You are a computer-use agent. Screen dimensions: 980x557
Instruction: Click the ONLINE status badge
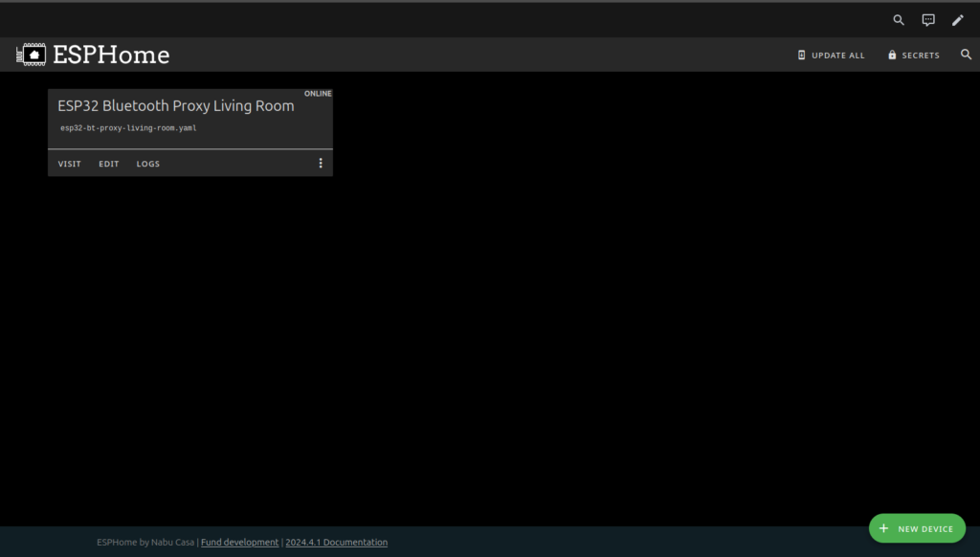[x=318, y=94]
